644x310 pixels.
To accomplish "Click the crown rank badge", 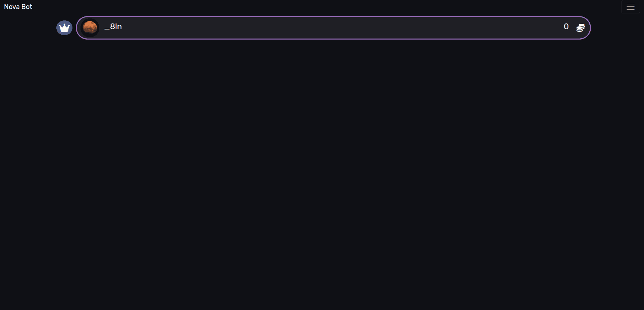I will pyautogui.click(x=64, y=28).
